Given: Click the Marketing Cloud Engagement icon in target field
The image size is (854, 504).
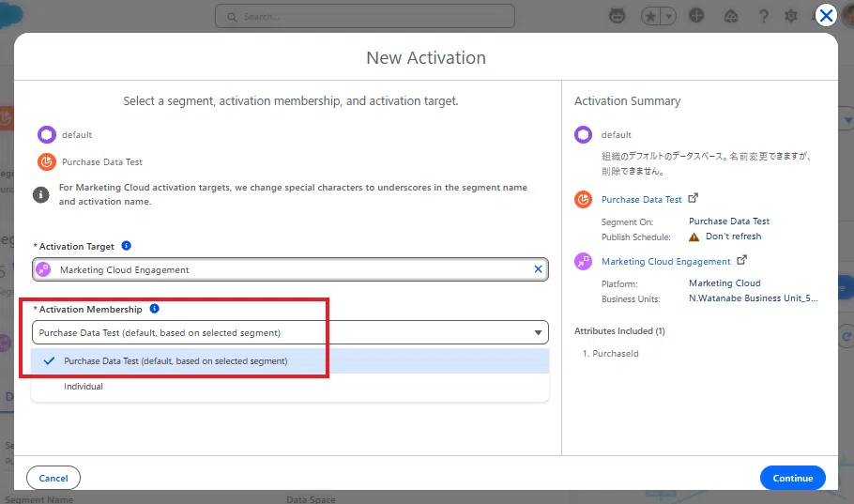Looking at the screenshot, I should coord(43,269).
